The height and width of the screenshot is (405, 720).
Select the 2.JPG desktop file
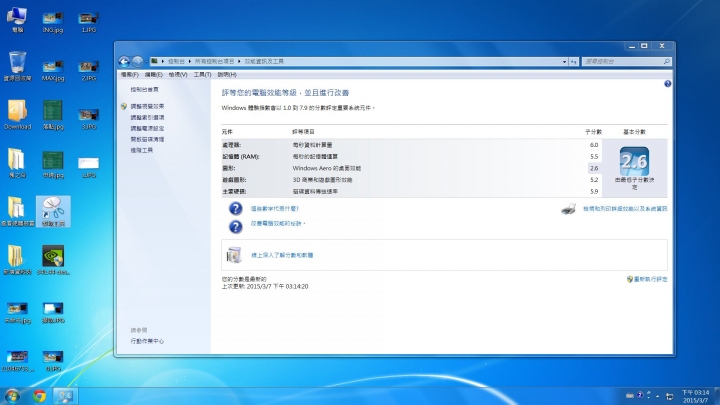[89, 71]
